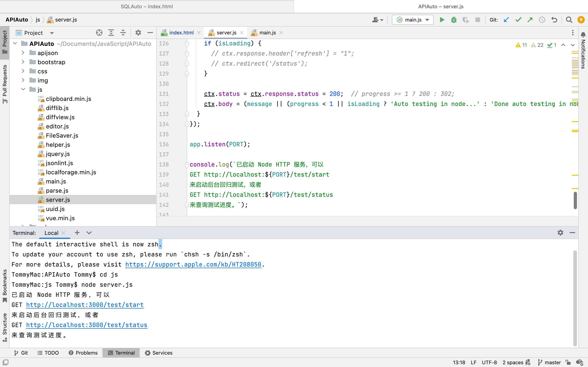Open main.js run configuration dropdown
This screenshot has height=367, width=588.
(413, 20)
